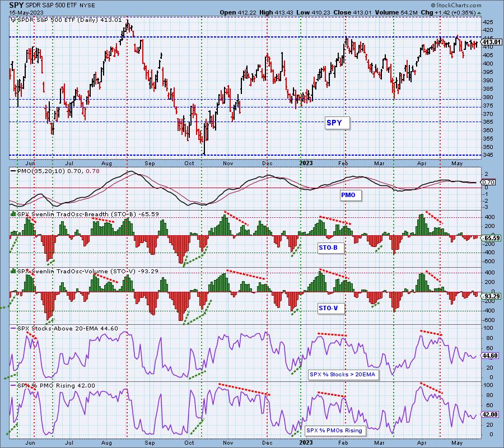Click the 380 label on the price axis
The image size is (504, 448).
click(488, 97)
